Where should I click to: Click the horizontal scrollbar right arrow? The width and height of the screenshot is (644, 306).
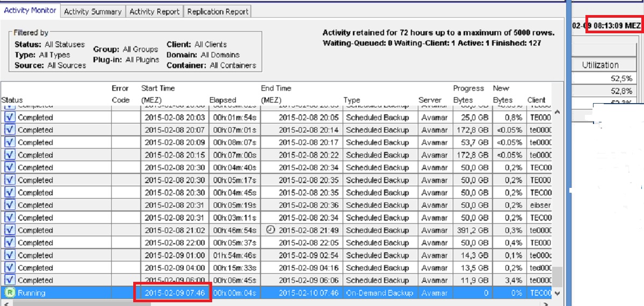(x=545, y=303)
